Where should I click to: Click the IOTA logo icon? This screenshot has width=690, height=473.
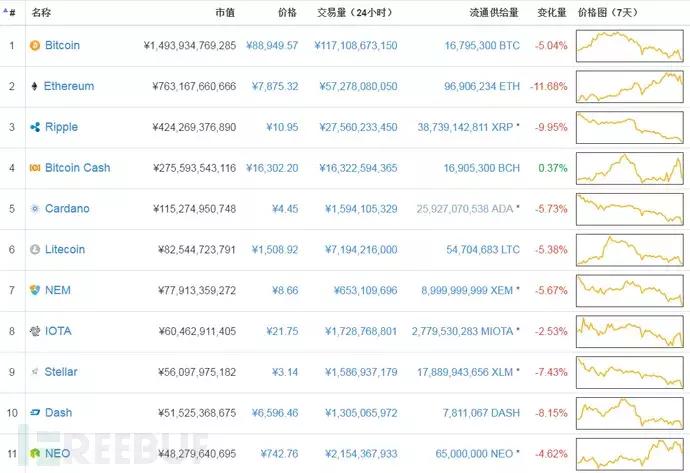pos(35,331)
